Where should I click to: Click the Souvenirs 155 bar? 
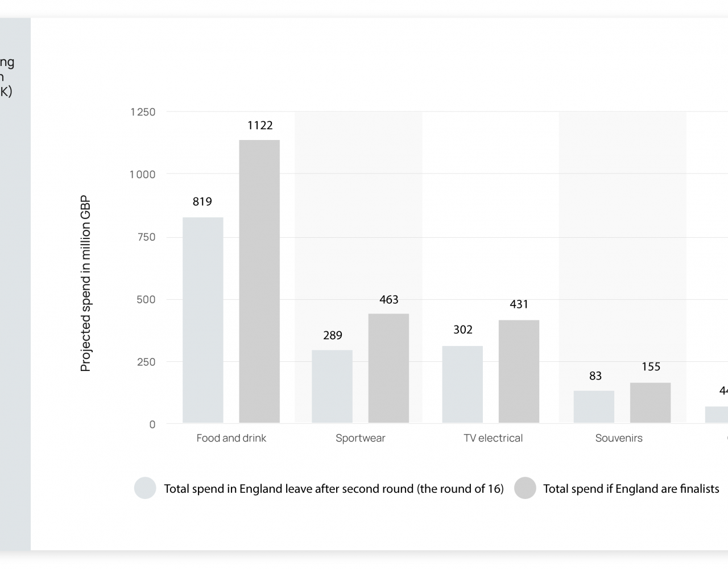click(650, 403)
